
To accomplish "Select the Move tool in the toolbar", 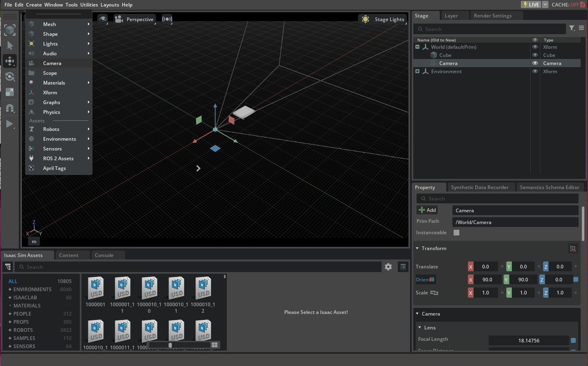I will coord(10,61).
